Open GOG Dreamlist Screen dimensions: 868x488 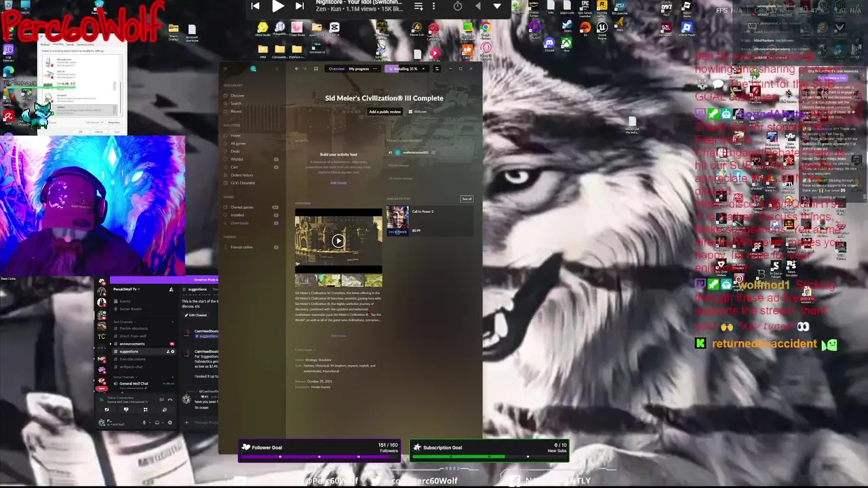[242, 183]
